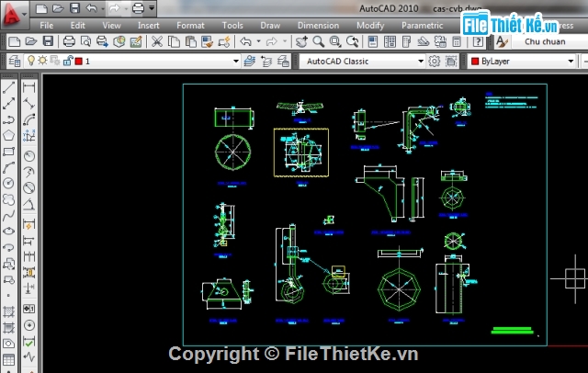
Task: Click the Publish icon in Standard toolbar
Action: [102, 41]
